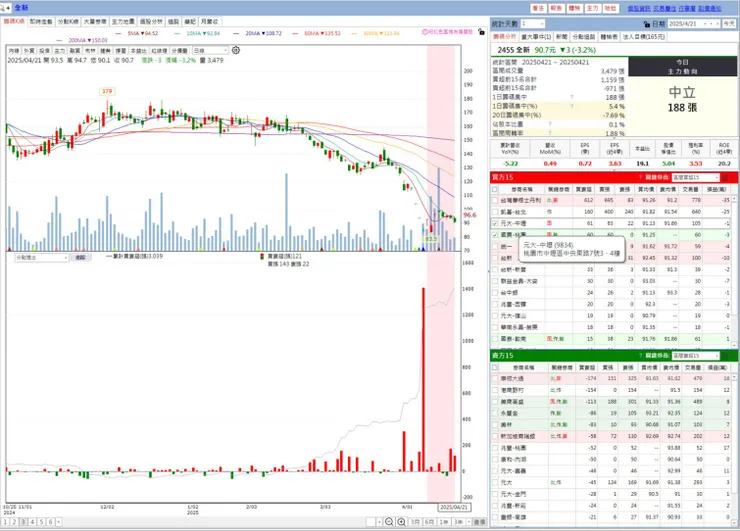Switch to the 主力地圖 tab
Viewport: 740px width, 531px height.
(123, 22)
